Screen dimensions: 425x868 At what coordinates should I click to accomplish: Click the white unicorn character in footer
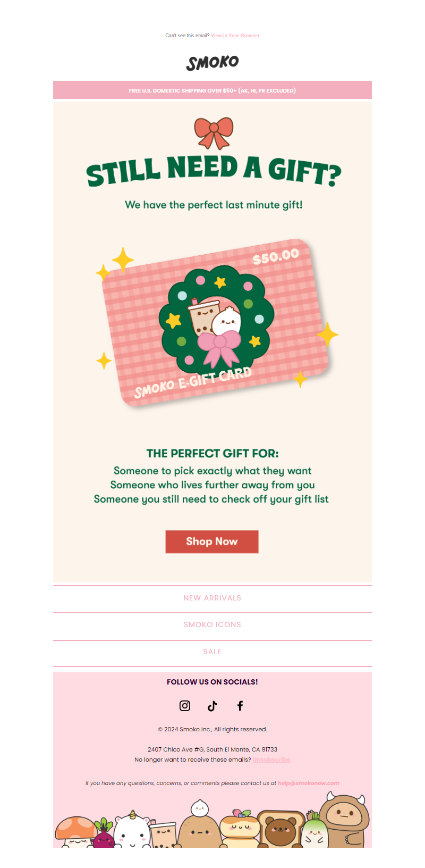point(132,831)
